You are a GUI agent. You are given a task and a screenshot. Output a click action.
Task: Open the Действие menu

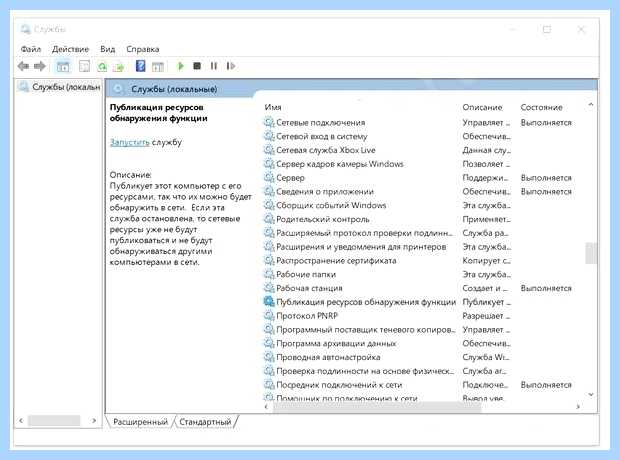pos(70,49)
